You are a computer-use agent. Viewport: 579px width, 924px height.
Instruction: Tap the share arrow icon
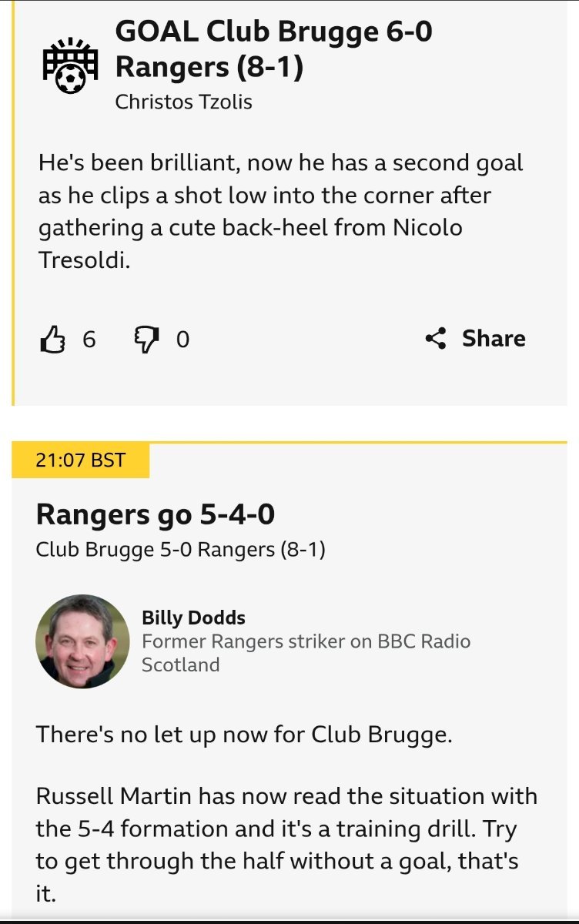pyautogui.click(x=436, y=338)
